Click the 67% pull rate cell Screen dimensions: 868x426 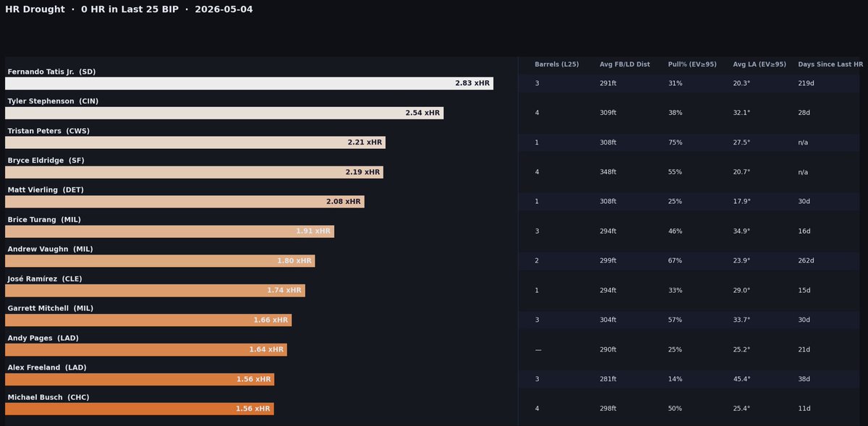pos(675,261)
